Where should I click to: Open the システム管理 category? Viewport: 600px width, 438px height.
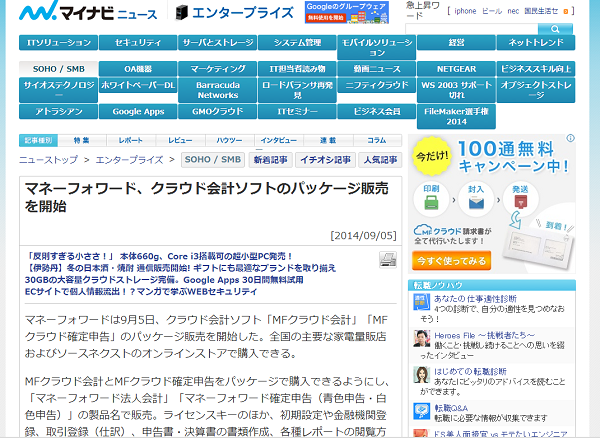click(x=297, y=42)
